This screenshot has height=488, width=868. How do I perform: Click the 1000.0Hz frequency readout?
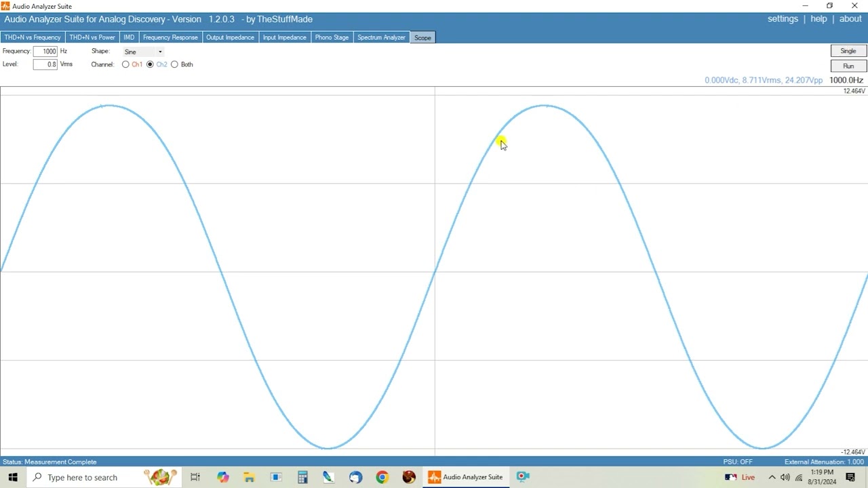(x=846, y=80)
